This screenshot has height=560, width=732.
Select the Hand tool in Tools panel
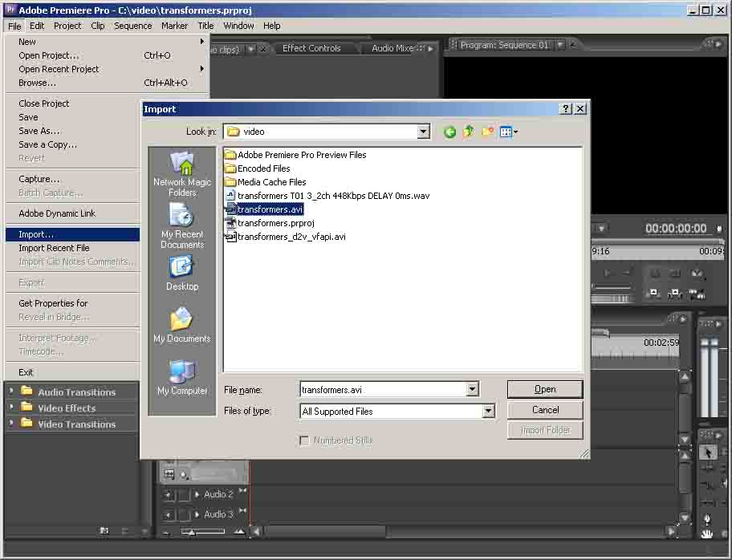click(708, 534)
